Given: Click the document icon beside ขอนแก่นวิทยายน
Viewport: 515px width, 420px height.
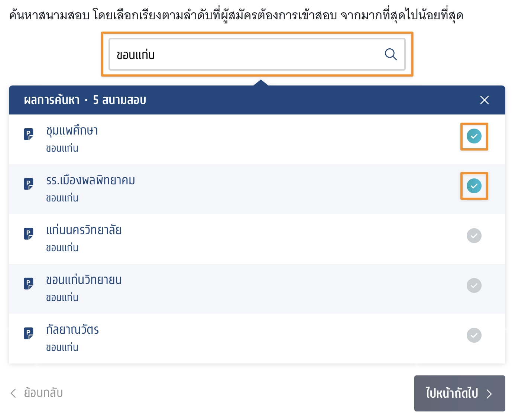Looking at the screenshot, I should 29,283.
